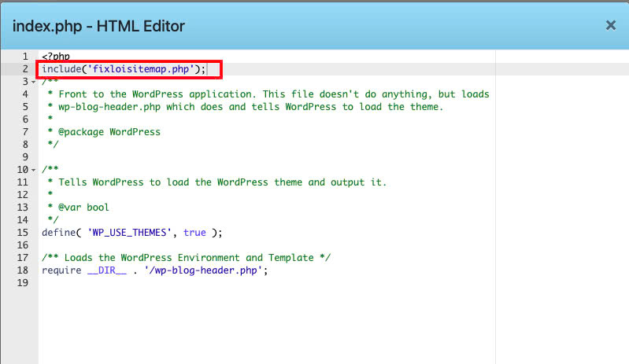629x364 pixels.
Task: Close the index.php HTML Editor dialog
Action: pyautogui.click(x=610, y=25)
